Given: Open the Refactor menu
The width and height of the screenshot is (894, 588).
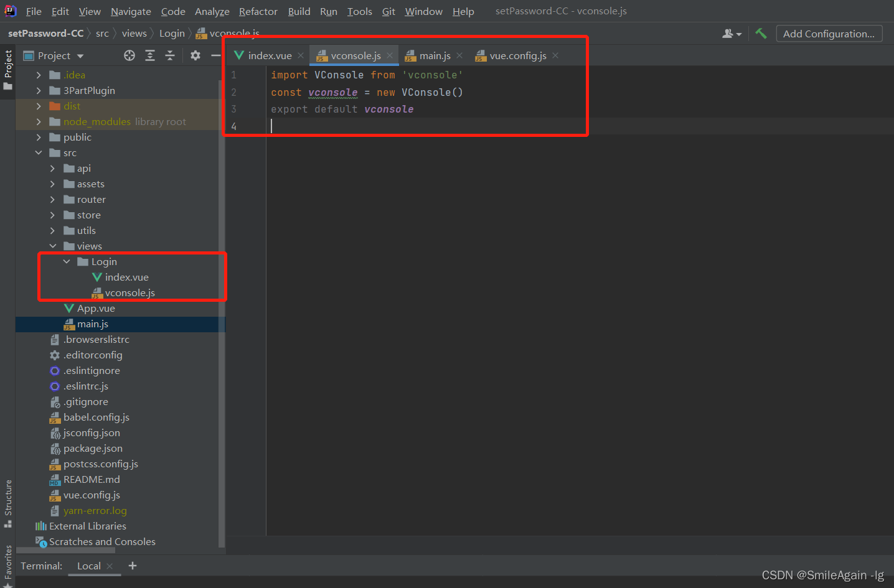Looking at the screenshot, I should coord(258,11).
